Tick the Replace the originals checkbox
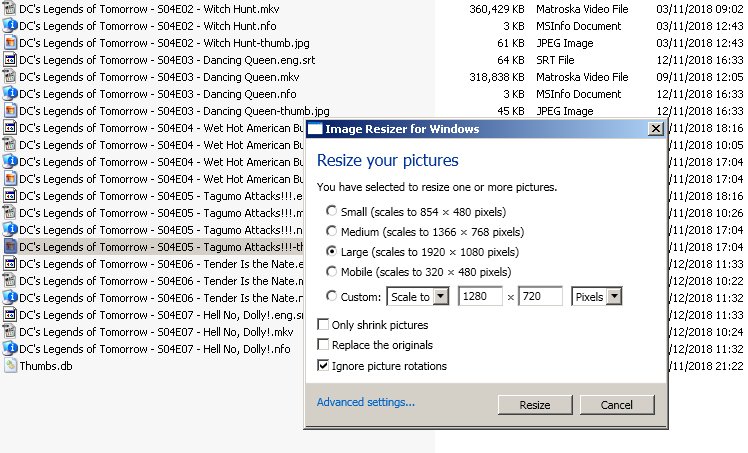The width and height of the screenshot is (748, 453). tap(323, 344)
